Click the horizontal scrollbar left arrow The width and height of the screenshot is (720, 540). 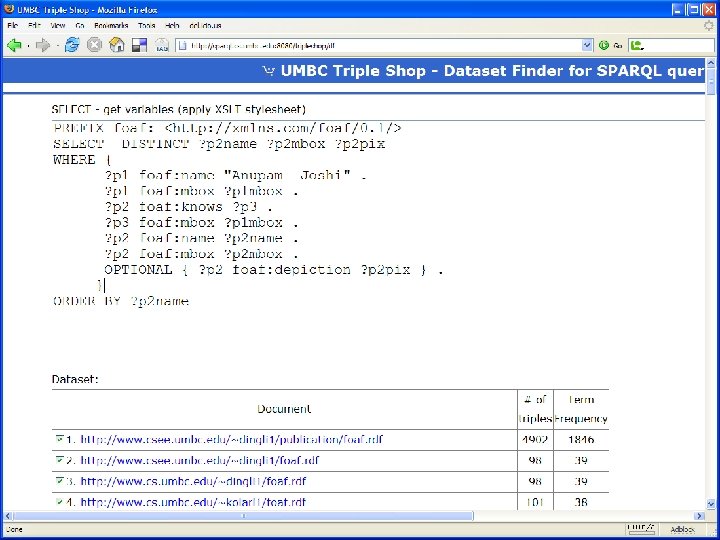click(x=8, y=516)
